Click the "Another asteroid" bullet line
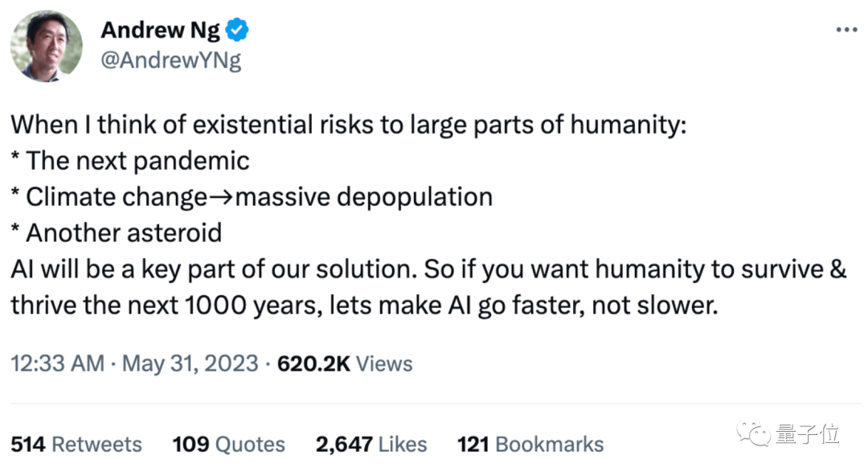Viewport: 868px width, 472px height. [117, 232]
